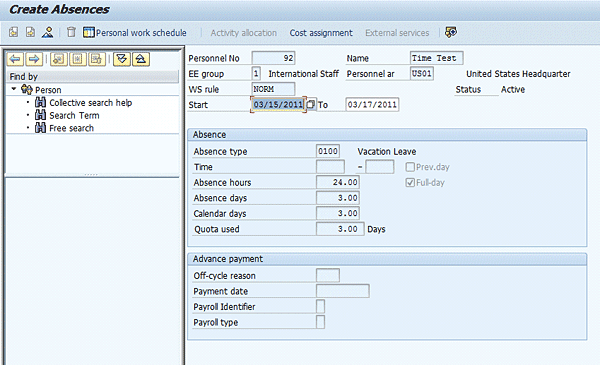Click the Name field Time Test

tap(436, 58)
